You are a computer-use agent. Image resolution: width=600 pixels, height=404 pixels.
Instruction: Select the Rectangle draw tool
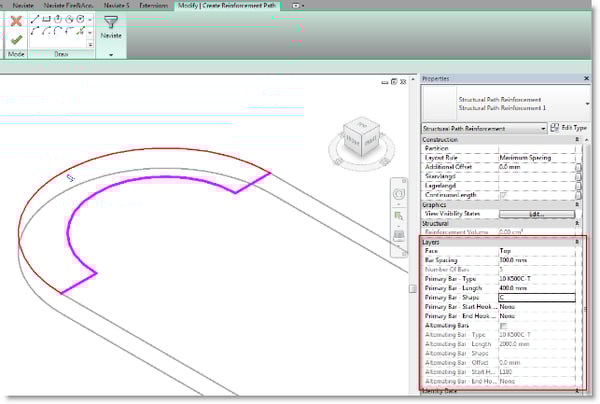(46, 19)
